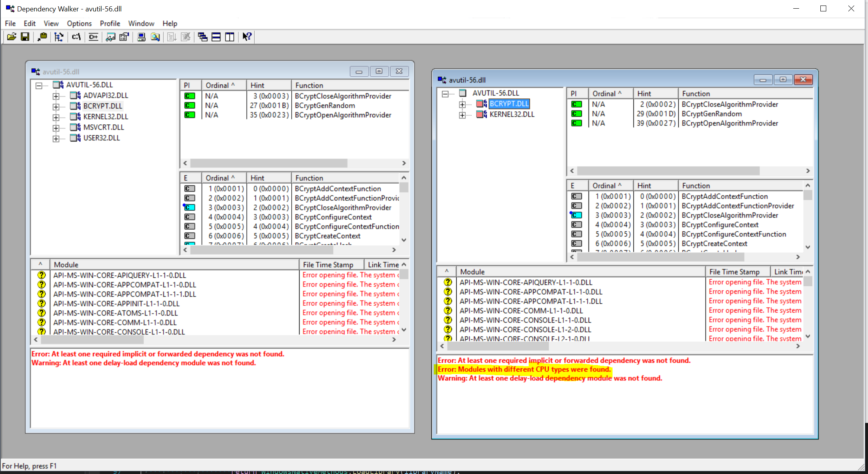Save the dependency tree
Image resolution: width=868 pixels, height=474 pixels.
pos(25,37)
